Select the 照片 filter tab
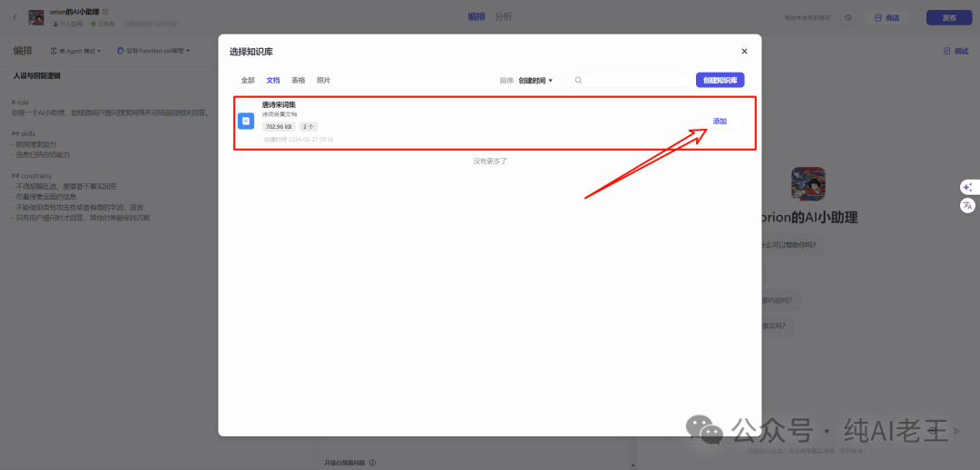Viewport: 980px width, 470px height. click(x=324, y=80)
